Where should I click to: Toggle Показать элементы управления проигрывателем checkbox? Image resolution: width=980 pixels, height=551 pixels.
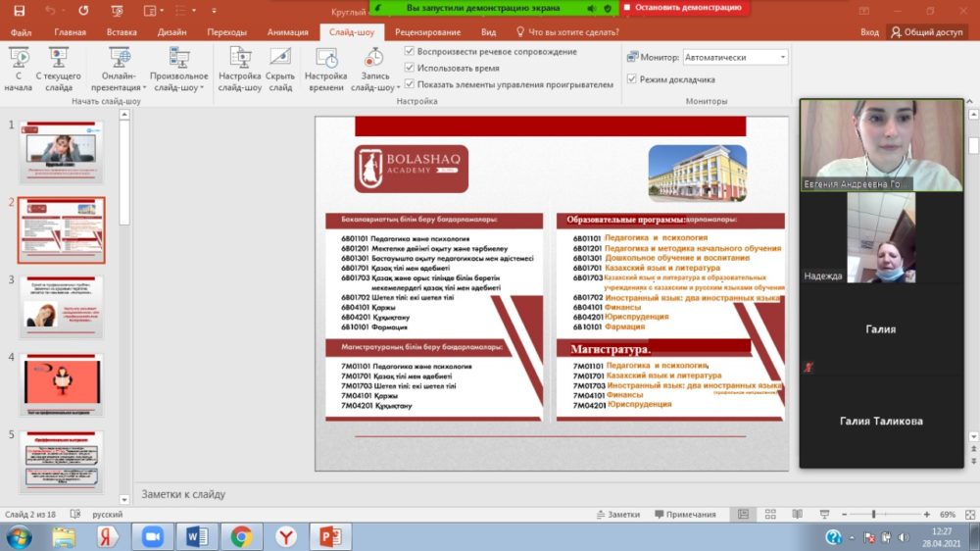click(x=410, y=83)
